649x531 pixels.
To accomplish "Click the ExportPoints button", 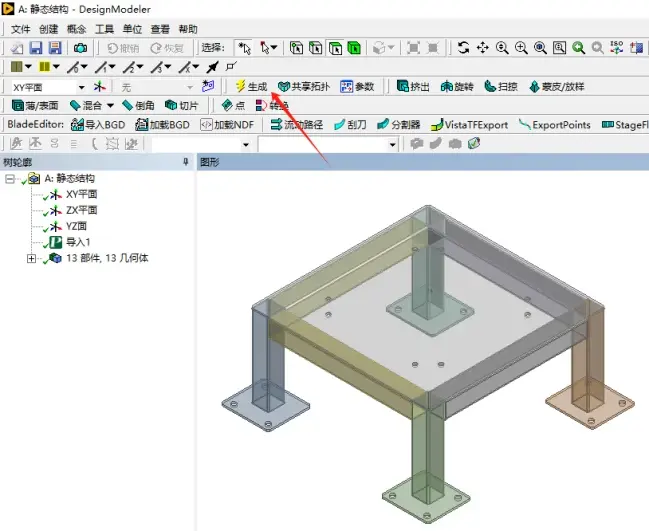I will pos(554,125).
